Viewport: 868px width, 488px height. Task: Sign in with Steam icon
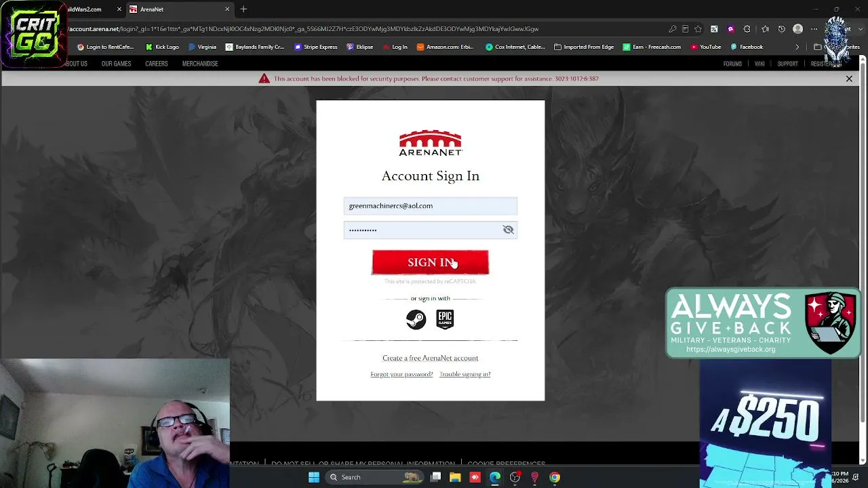416,319
